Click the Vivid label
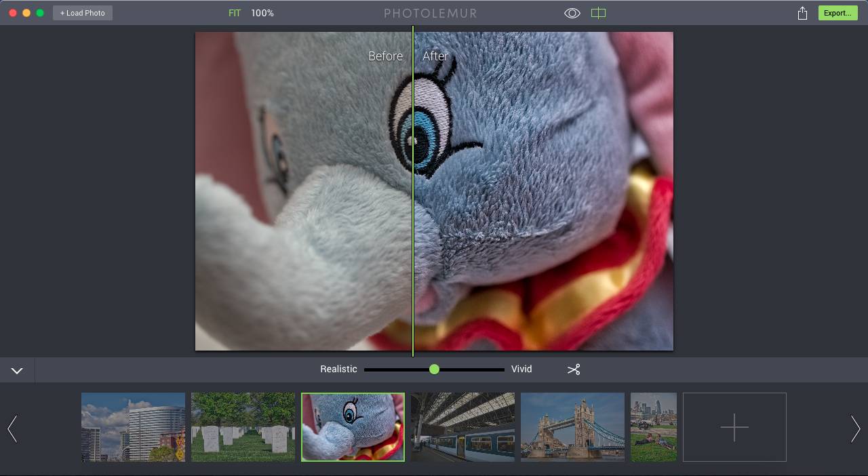 click(521, 369)
